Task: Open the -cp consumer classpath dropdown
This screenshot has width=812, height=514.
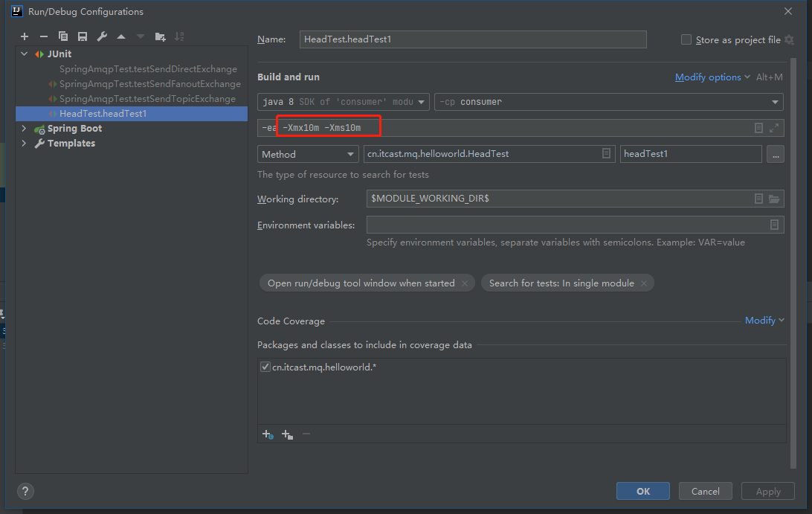Action: (608, 102)
